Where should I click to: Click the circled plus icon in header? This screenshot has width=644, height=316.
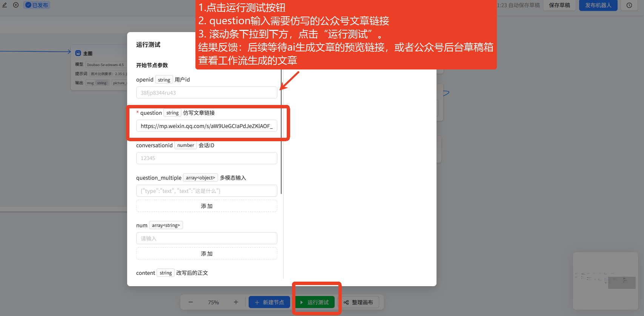(x=16, y=5)
